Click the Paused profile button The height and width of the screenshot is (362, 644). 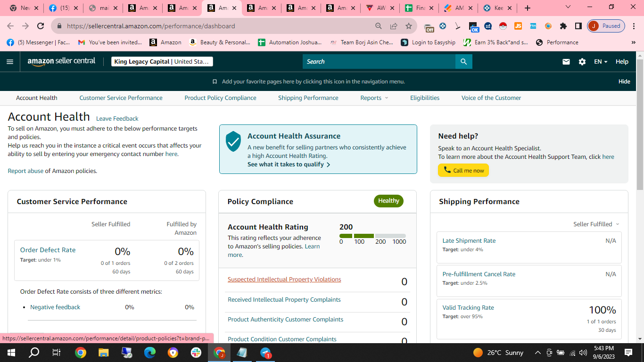[606, 26]
